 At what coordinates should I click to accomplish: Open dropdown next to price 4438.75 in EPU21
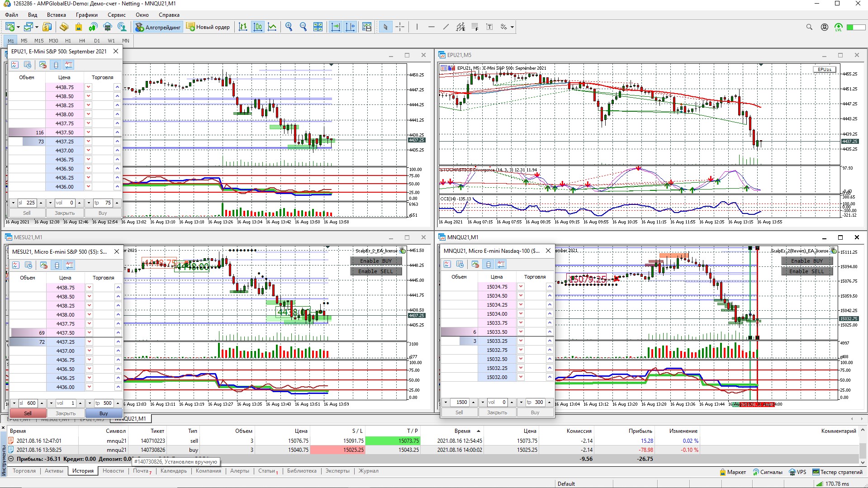click(x=89, y=87)
